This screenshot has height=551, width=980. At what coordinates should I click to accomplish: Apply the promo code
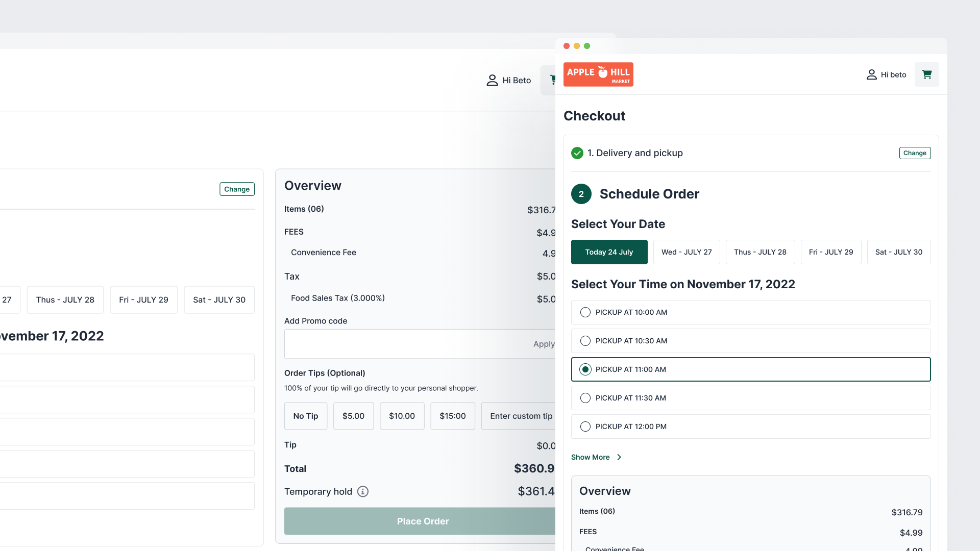coord(544,344)
